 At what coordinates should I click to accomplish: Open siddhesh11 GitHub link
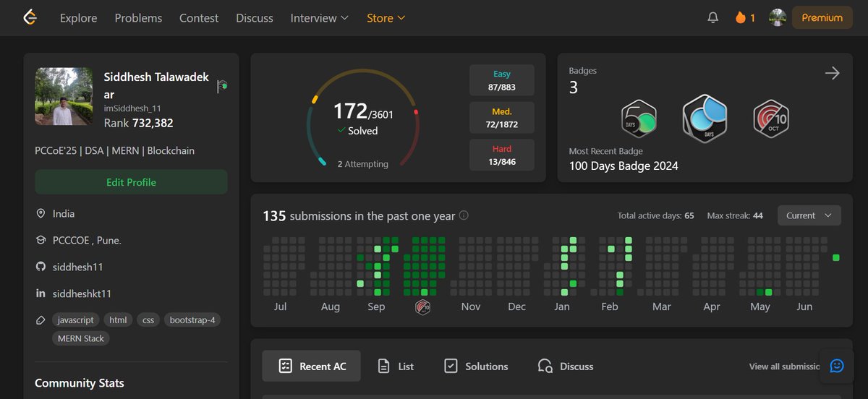(x=78, y=267)
